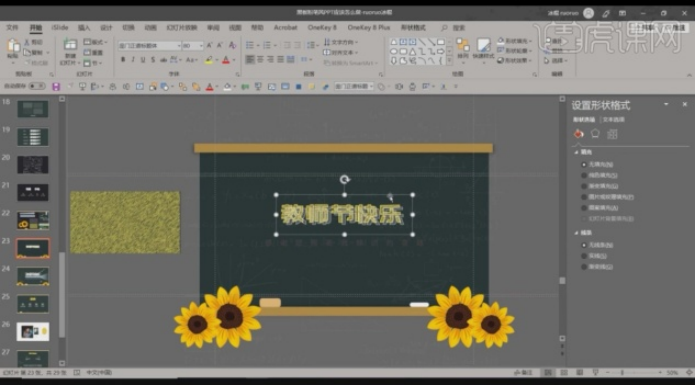Open the font color dropdown arrow
Viewport: 696px width, 386px height.
coord(234,60)
